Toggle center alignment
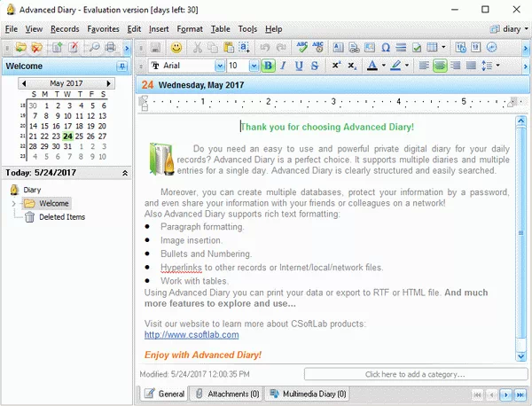 tap(440, 66)
